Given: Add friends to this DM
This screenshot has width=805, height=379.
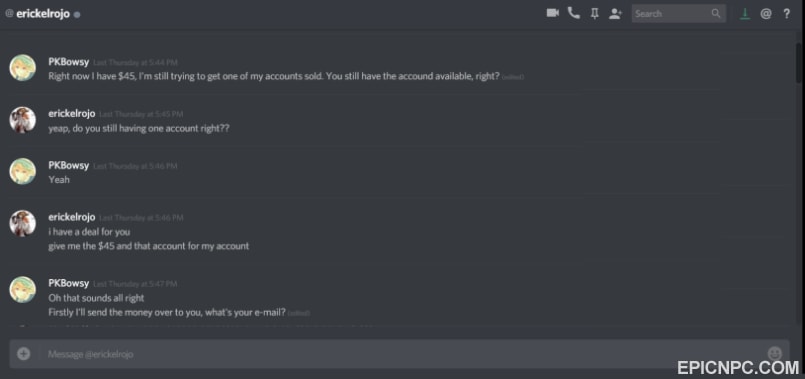Looking at the screenshot, I should (615, 14).
